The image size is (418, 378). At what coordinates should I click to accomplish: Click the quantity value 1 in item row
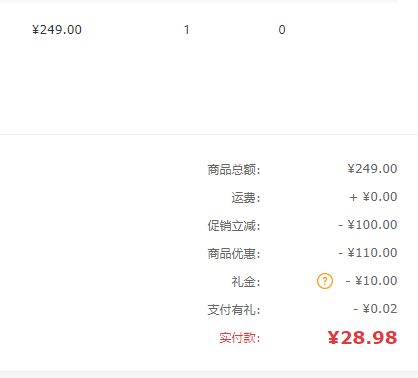coord(187,30)
